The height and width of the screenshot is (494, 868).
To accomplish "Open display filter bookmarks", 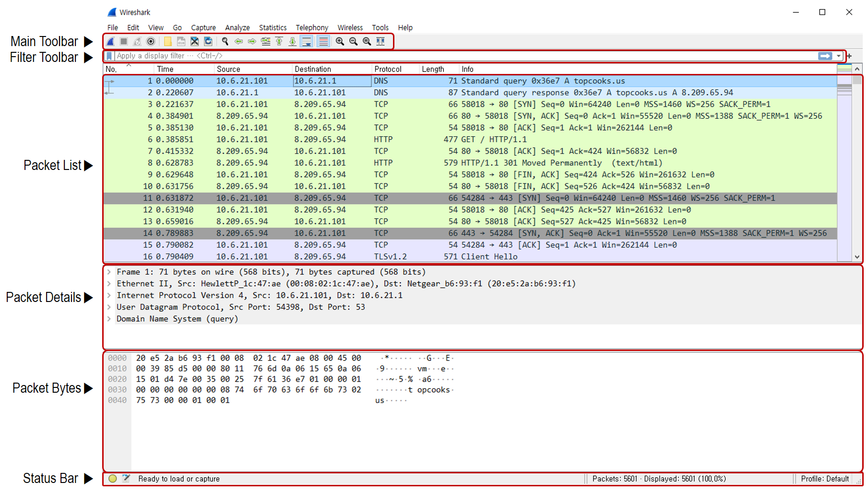I will [x=109, y=56].
